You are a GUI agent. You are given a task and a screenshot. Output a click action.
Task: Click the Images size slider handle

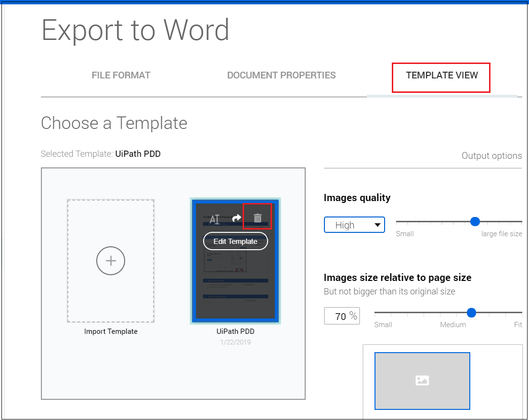(471, 312)
